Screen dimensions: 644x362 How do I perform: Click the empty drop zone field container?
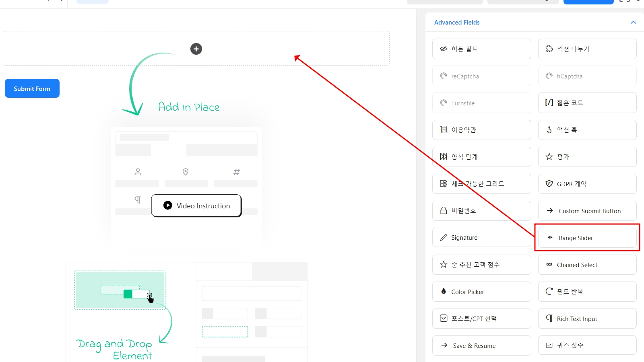coord(196,48)
